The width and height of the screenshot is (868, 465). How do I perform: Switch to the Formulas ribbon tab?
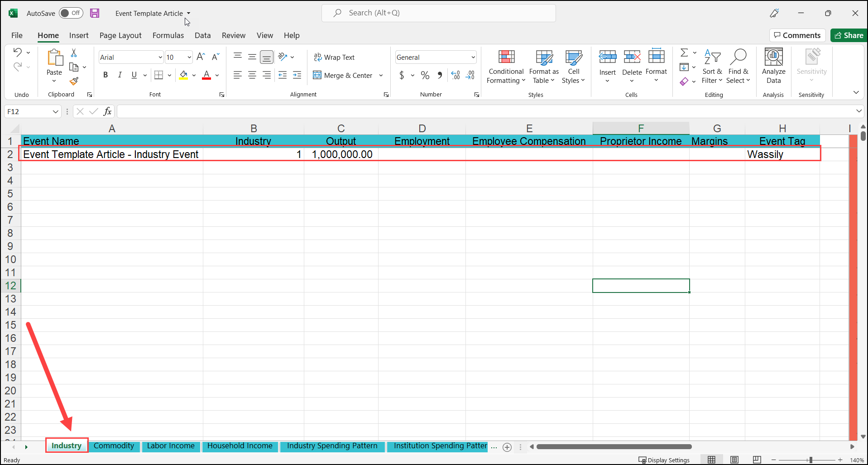(168, 35)
